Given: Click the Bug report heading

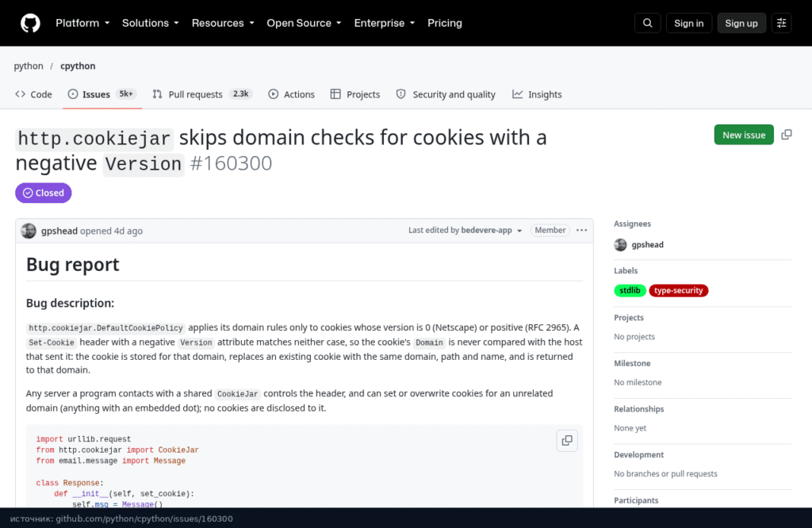Looking at the screenshot, I should [x=72, y=265].
